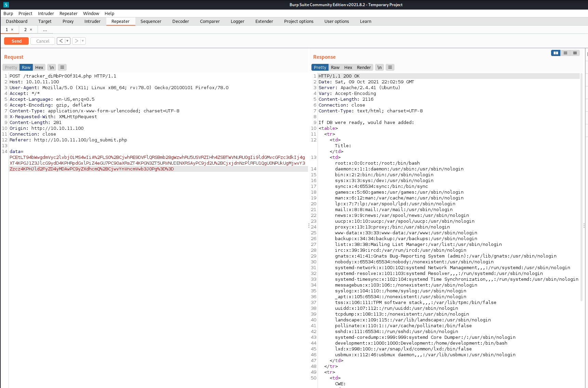Open the Response message editor hamburger menu

pyautogui.click(x=390, y=68)
